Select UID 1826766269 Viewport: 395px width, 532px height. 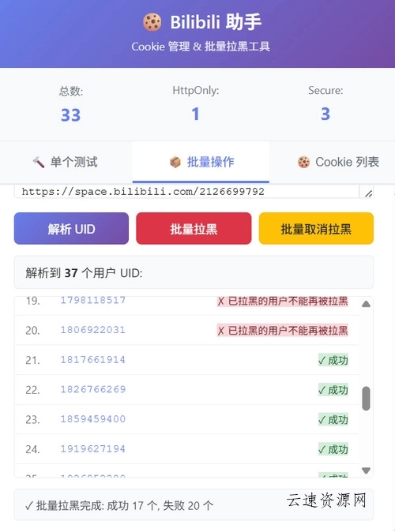coord(93,389)
